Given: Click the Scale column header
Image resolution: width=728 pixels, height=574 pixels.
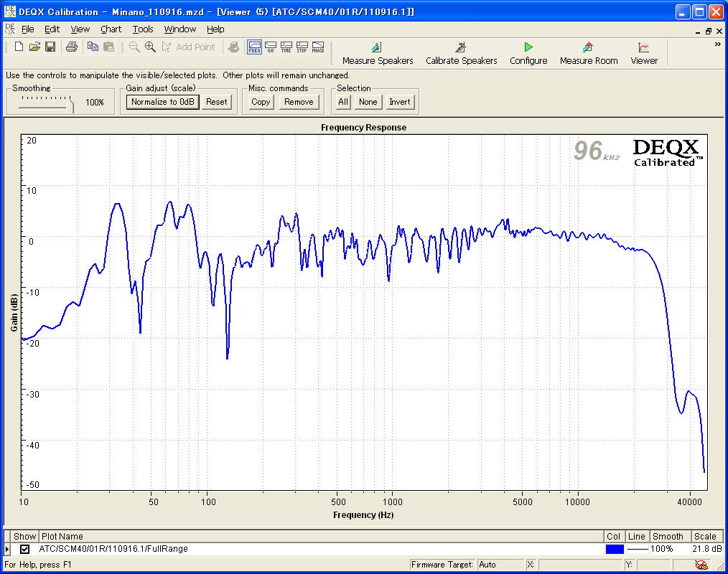Looking at the screenshot, I should point(706,537).
